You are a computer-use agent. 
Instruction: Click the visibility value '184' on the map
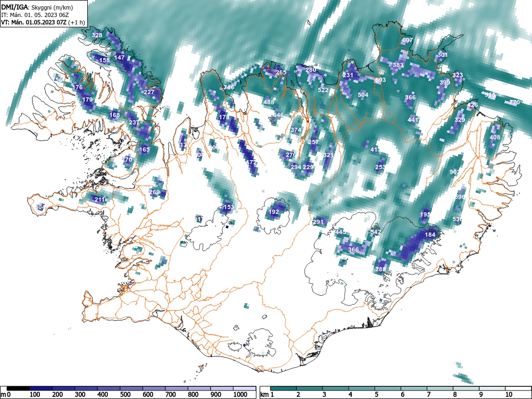click(430, 235)
